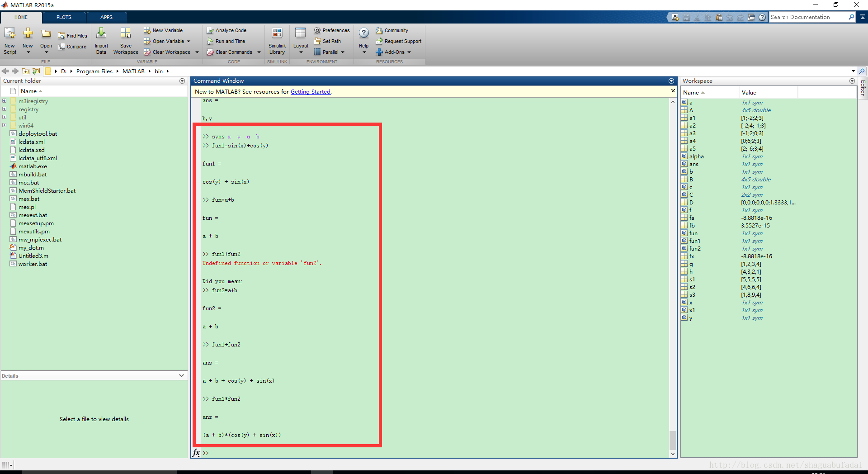The height and width of the screenshot is (474, 868).
Task: Open the Getting Started link
Action: pyautogui.click(x=311, y=91)
